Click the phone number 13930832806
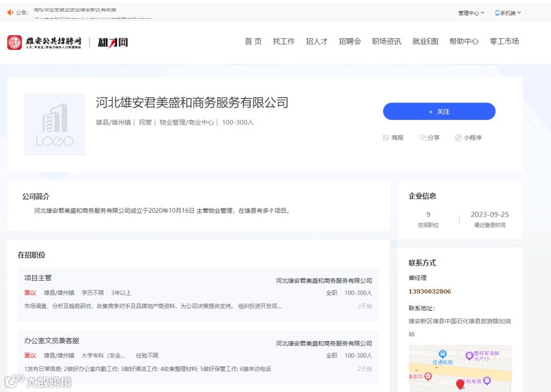Screen dimensions: 551x392 point(430,291)
